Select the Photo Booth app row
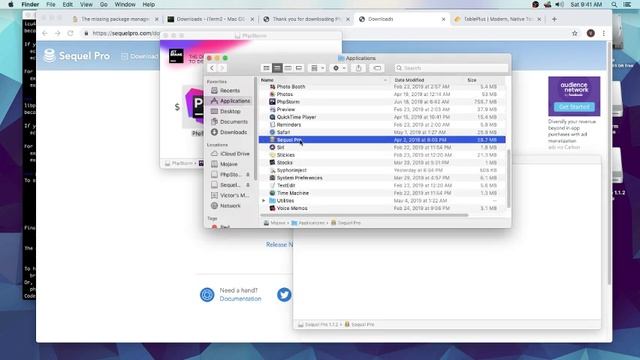 [382, 87]
